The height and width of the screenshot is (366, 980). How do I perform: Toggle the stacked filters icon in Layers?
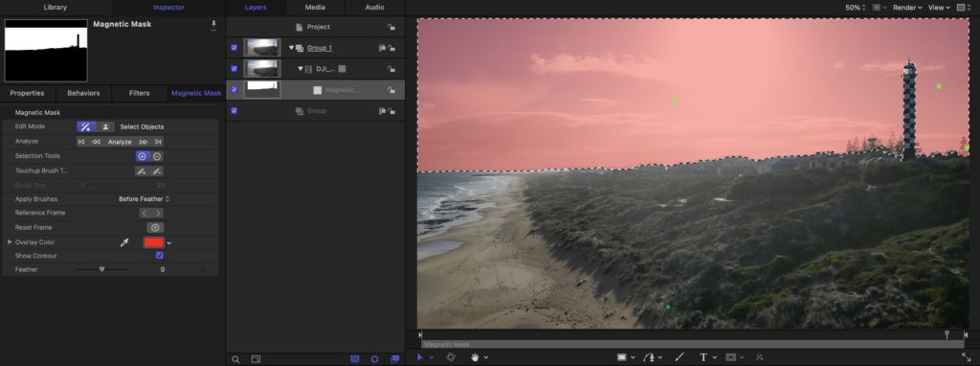(394, 359)
